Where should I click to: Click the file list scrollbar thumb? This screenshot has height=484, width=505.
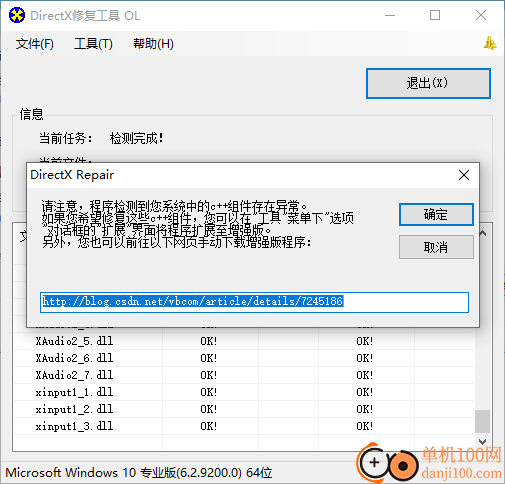(x=482, y=421)
